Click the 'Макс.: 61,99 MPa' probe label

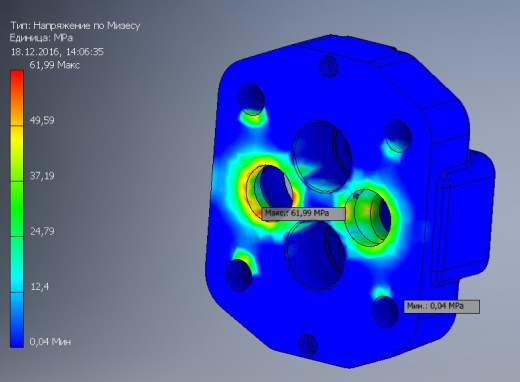[303, 213]
